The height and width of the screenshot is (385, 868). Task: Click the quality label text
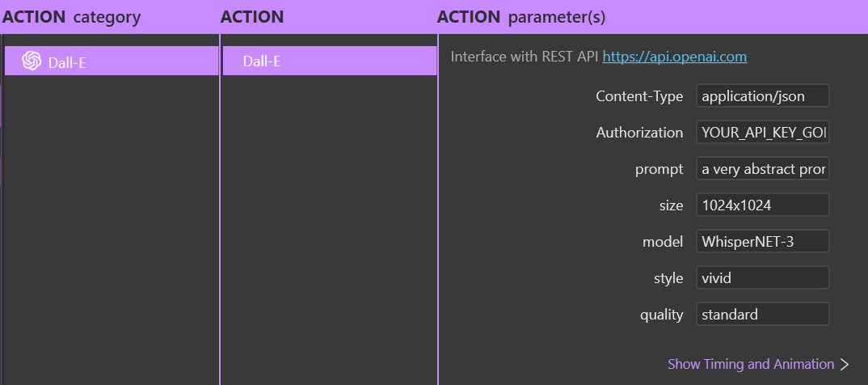point(662,315)
